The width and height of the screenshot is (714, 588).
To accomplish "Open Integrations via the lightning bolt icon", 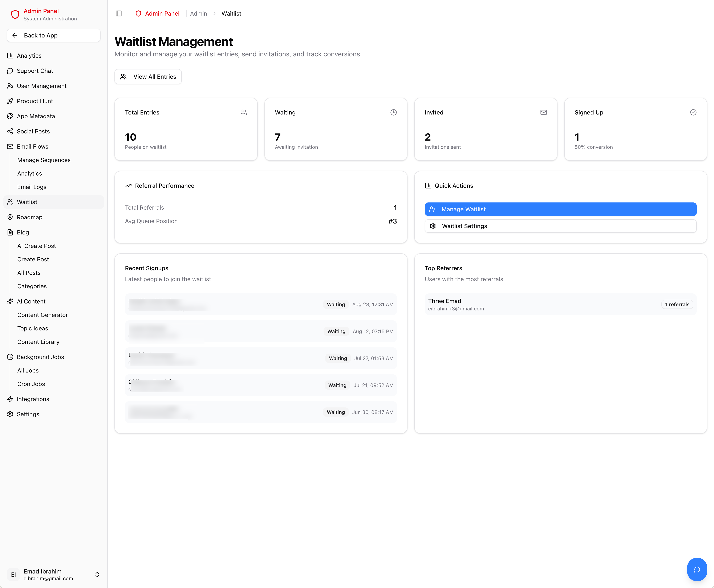I will coord(10,399).
